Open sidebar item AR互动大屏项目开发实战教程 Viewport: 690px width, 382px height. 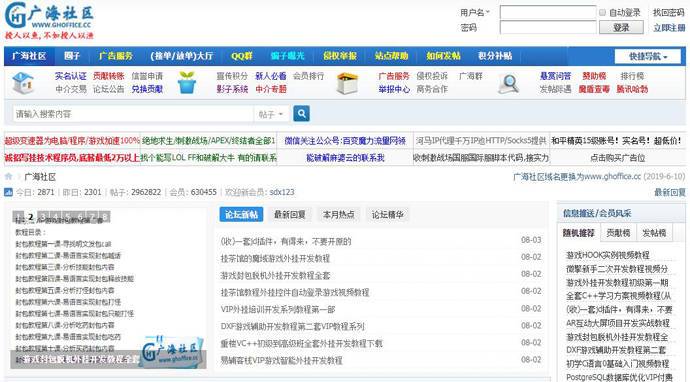[x=618, y=323]
